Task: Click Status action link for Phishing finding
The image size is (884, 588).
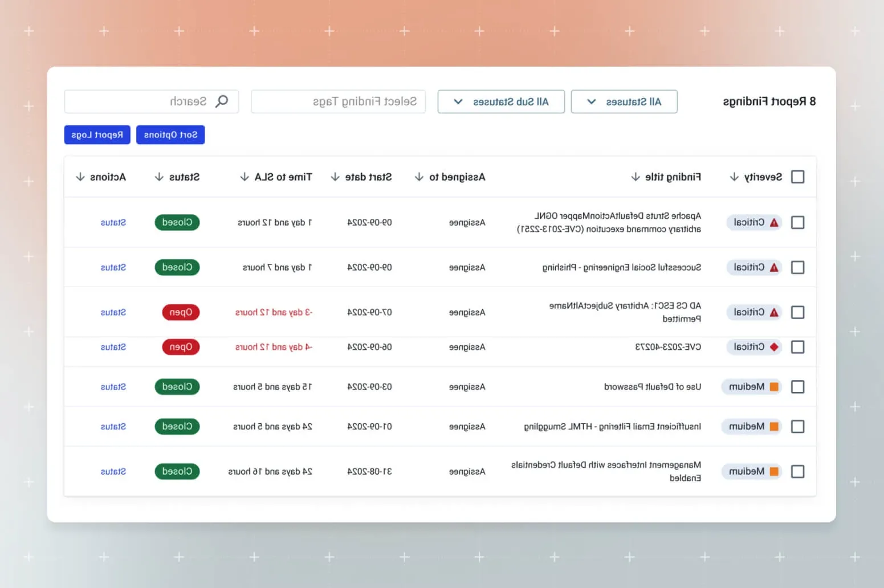Action: point(113,268)
